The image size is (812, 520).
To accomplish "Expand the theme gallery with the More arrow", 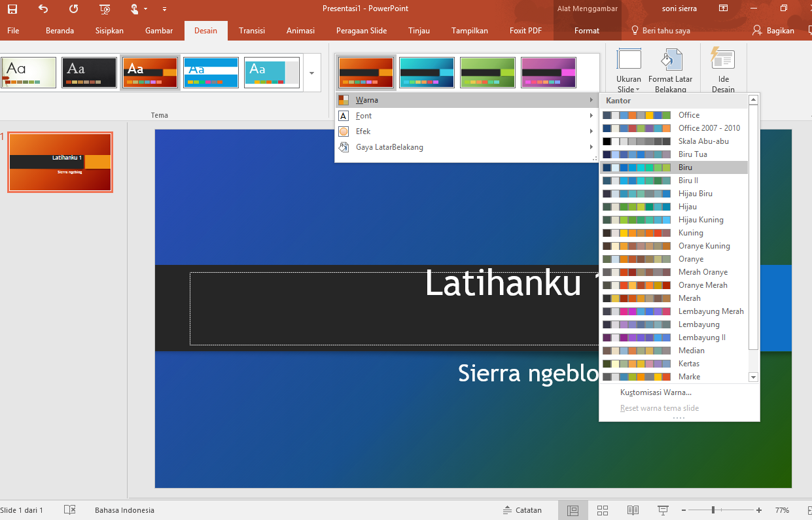I will (311, 73).
